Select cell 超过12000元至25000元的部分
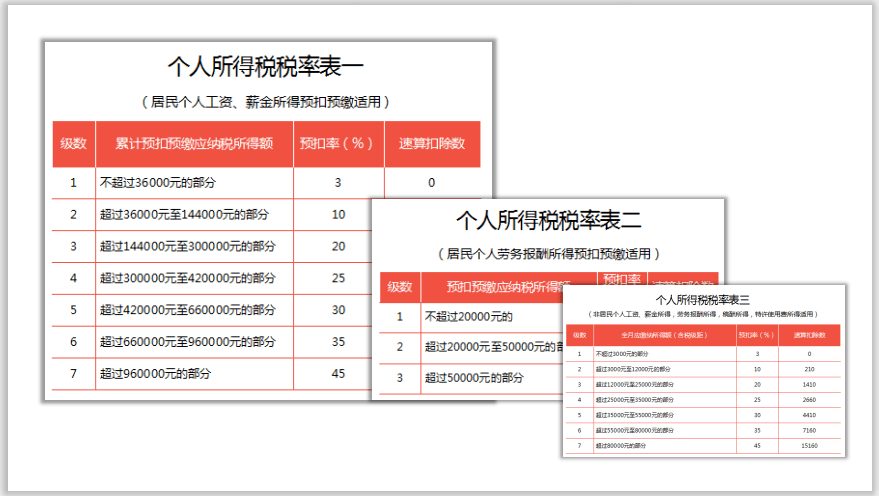Viewport: 879px width, 496px height. (635, 384)
